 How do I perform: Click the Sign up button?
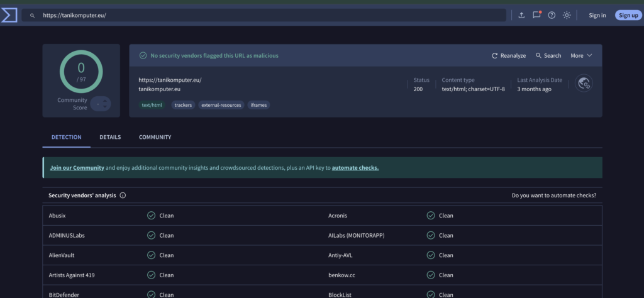coord(628,15)
